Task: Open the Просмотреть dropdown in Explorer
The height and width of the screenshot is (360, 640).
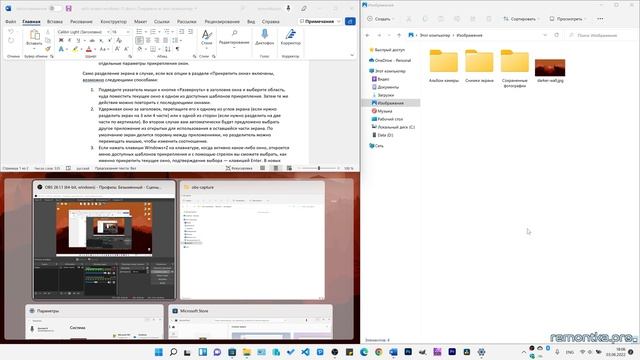Action: point(567,19)
